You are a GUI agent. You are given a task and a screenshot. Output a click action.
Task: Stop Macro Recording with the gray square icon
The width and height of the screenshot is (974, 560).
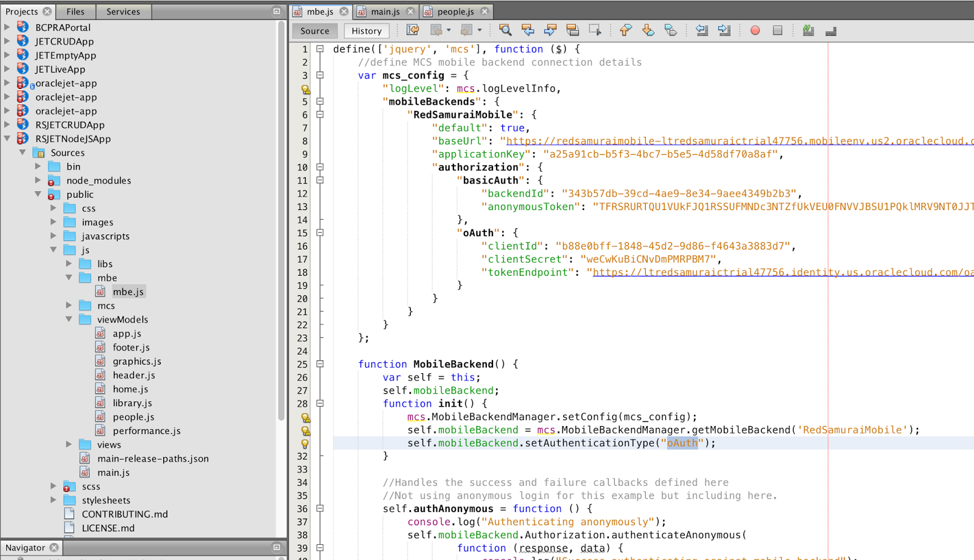click(777, 29)
